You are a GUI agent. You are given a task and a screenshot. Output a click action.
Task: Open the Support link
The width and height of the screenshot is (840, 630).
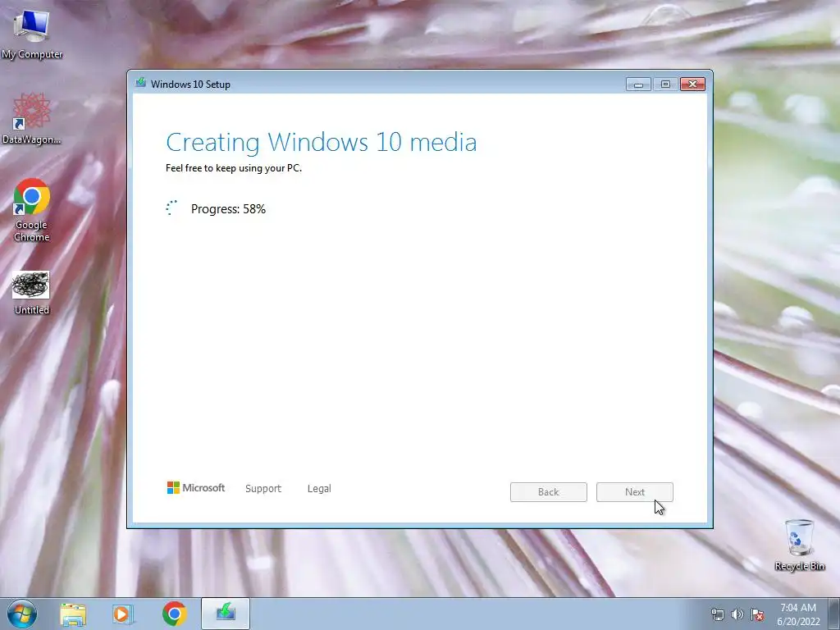tap(263, 489)
